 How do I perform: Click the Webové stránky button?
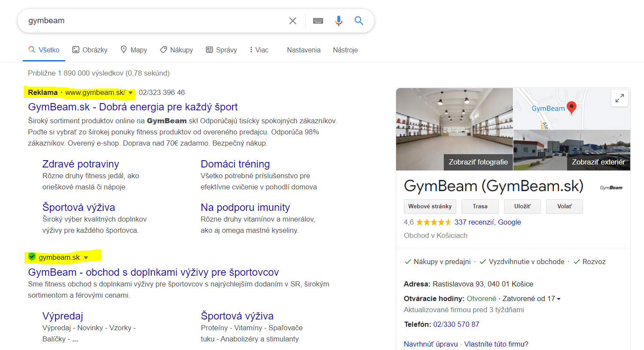(430, 207)
